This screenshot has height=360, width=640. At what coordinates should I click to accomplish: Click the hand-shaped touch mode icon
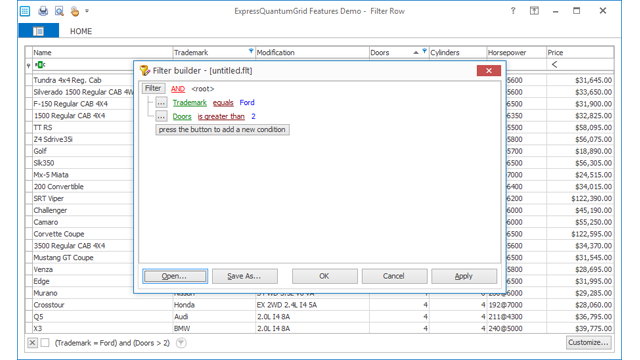click(x=75, y=11)
